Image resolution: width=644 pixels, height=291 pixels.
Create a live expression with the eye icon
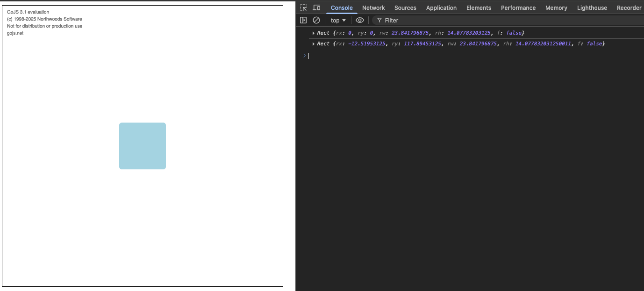pyautogui.click(x=359, y=20)
